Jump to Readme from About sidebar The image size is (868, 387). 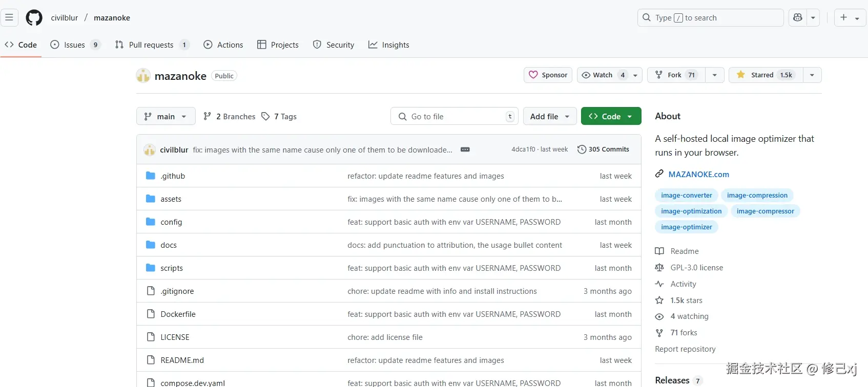(677, 251)
